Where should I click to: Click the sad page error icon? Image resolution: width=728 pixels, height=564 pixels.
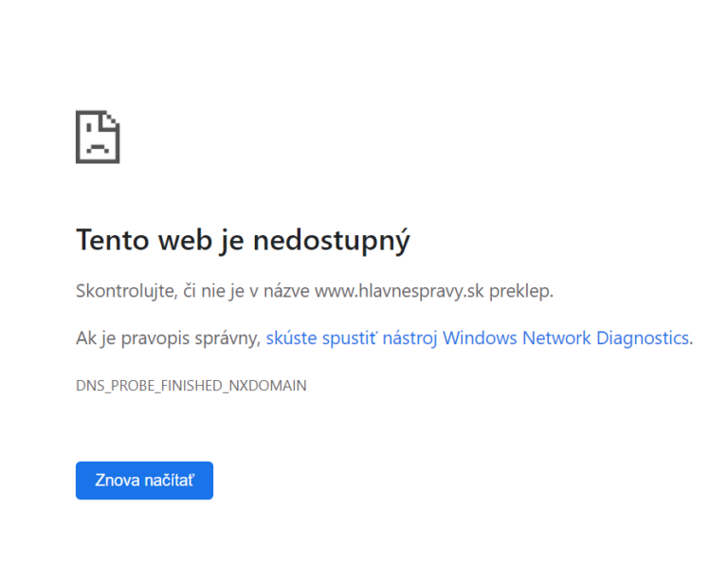[x=98, y=136]
